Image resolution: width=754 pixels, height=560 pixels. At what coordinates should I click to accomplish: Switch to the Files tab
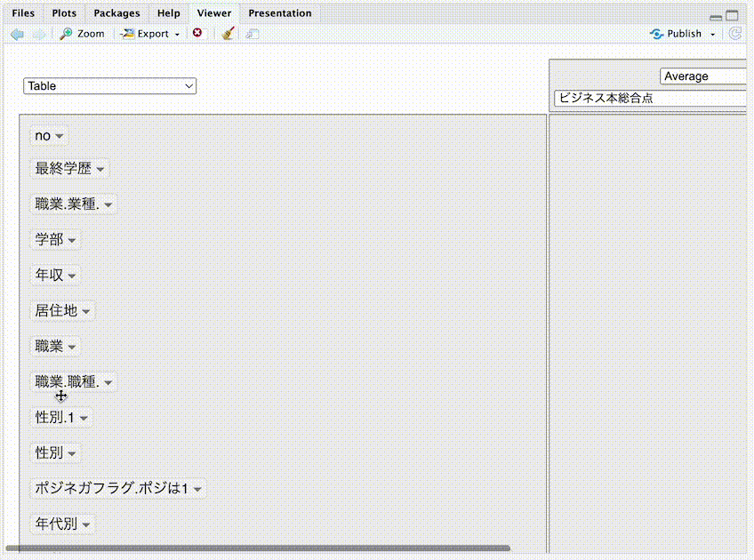point(23,13)
